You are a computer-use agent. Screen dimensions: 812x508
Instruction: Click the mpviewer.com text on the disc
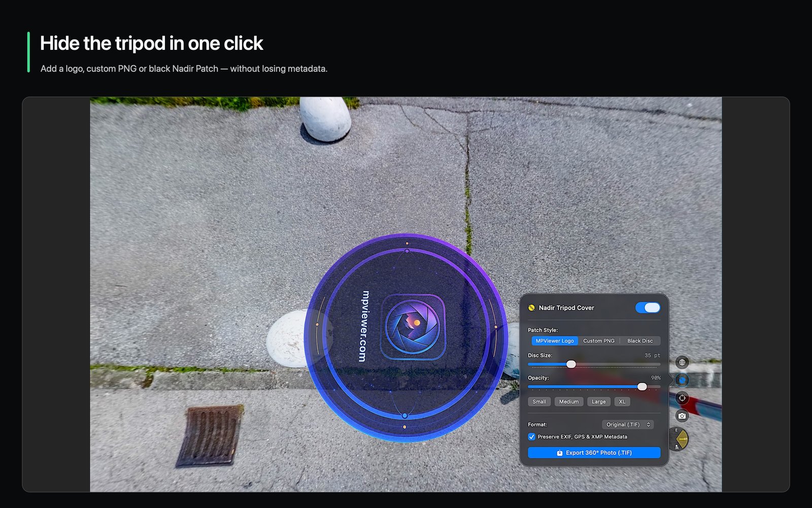pyautogui.click(x=364, y=326)
